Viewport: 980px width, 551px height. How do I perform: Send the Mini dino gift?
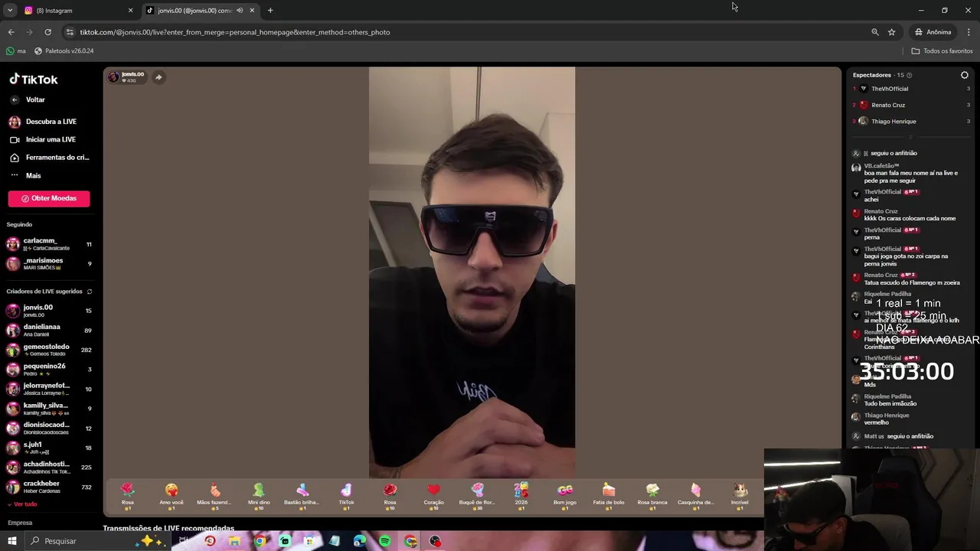[259, 496]
